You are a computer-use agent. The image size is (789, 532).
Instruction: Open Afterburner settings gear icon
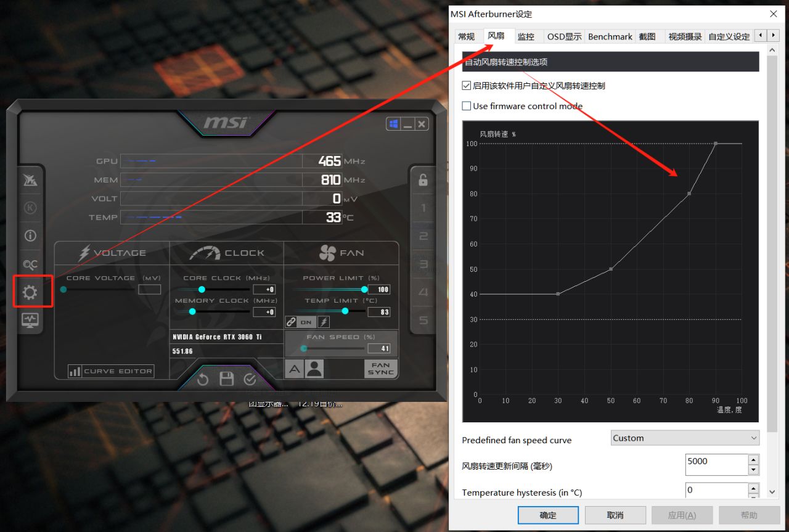[30, 292]
